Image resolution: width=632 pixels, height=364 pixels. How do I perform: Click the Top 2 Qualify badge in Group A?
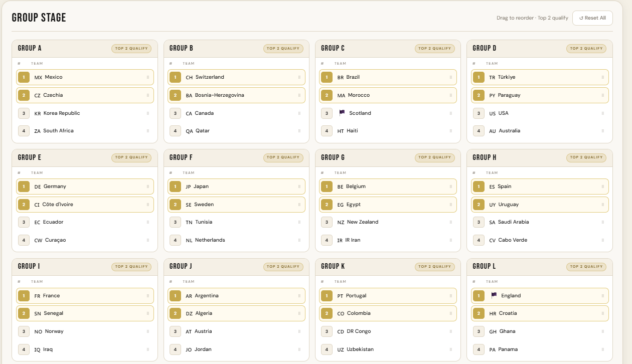point(131,49)
